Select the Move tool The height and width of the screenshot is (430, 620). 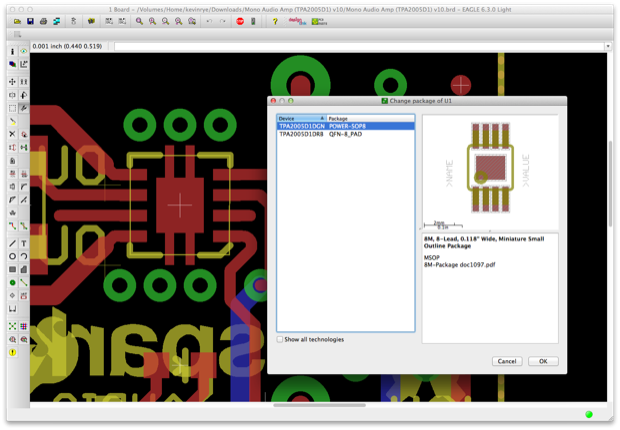click(12, 82)
